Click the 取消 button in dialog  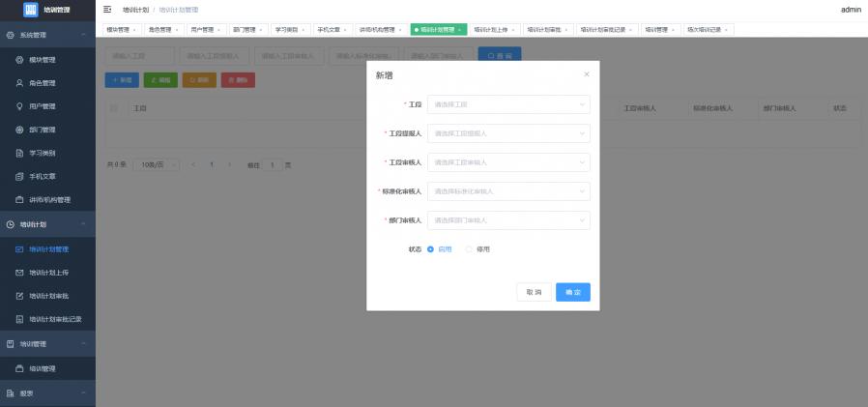534,292
